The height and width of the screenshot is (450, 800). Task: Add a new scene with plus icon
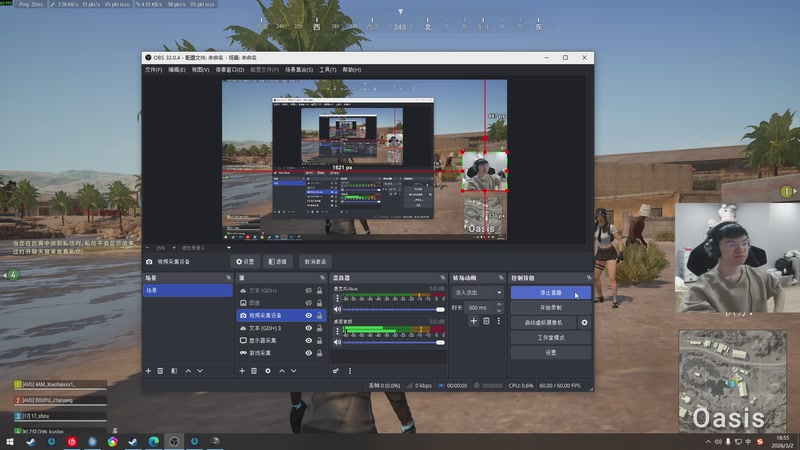pos(148,371)
